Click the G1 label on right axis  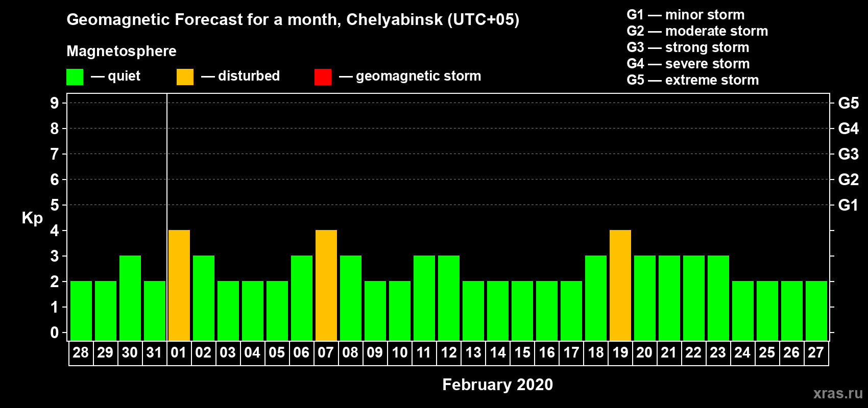click(849, 205)
